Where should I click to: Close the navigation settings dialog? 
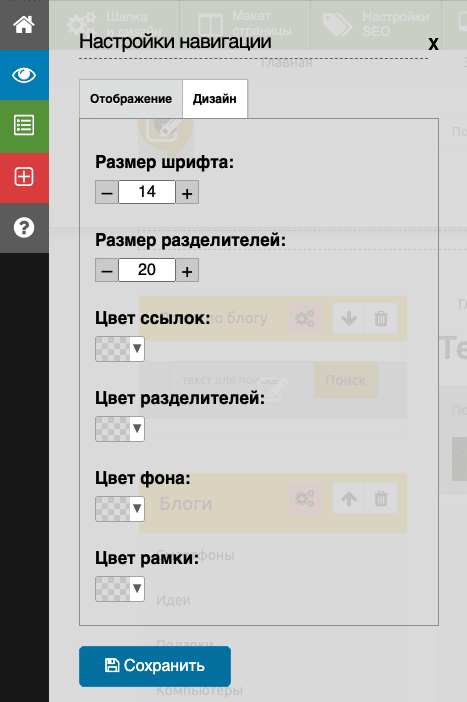433,44
